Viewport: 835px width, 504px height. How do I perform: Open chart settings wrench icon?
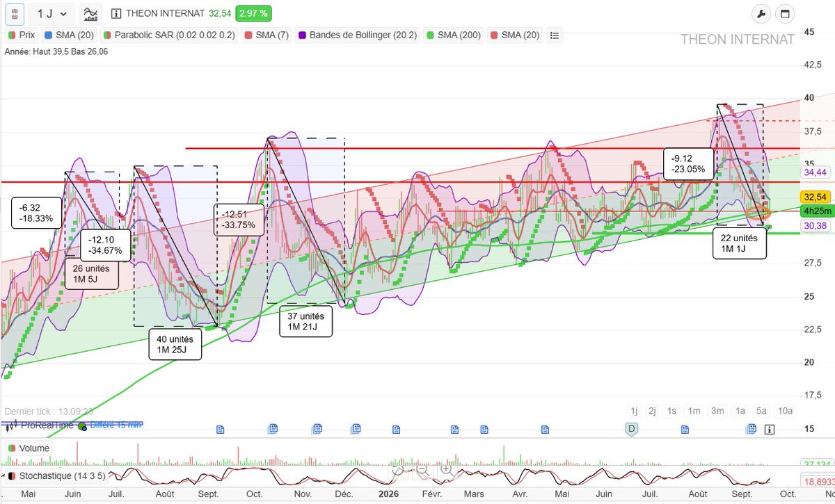tap(762, 14)
